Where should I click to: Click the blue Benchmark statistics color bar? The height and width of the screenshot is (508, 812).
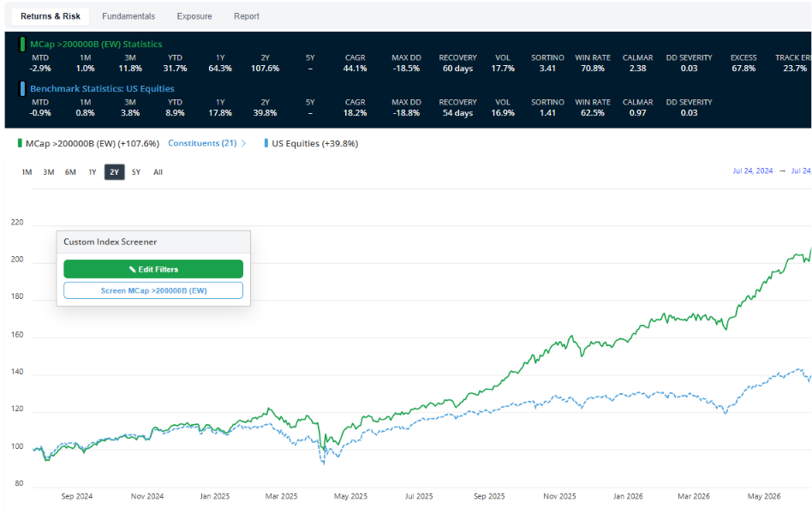pos(22,89)
